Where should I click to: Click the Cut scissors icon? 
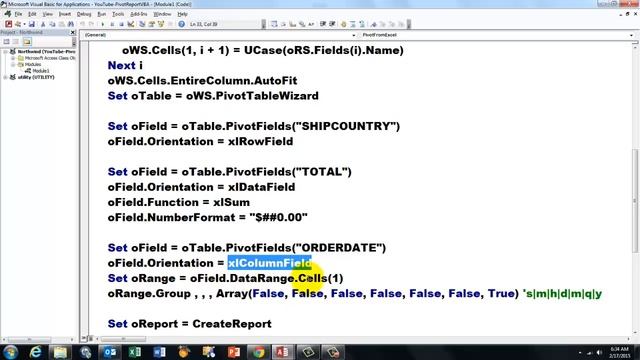(x=43, y=24)
